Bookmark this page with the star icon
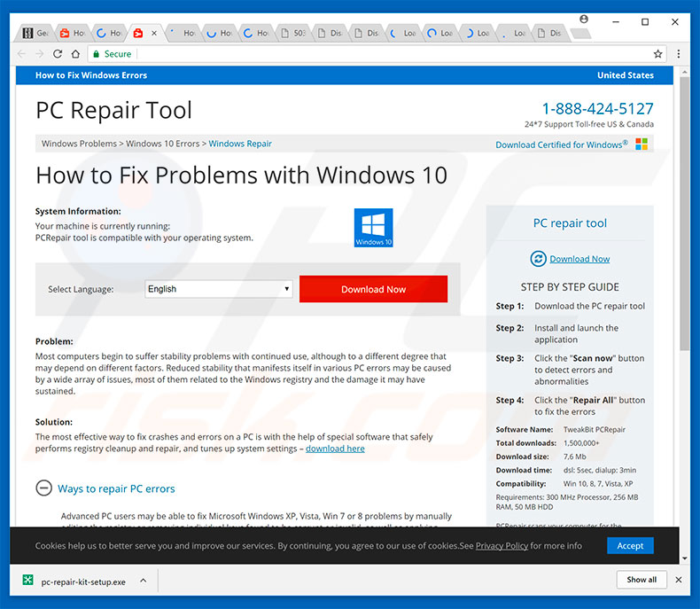This screenshot has width=700, height=609. tap(657, 54)
